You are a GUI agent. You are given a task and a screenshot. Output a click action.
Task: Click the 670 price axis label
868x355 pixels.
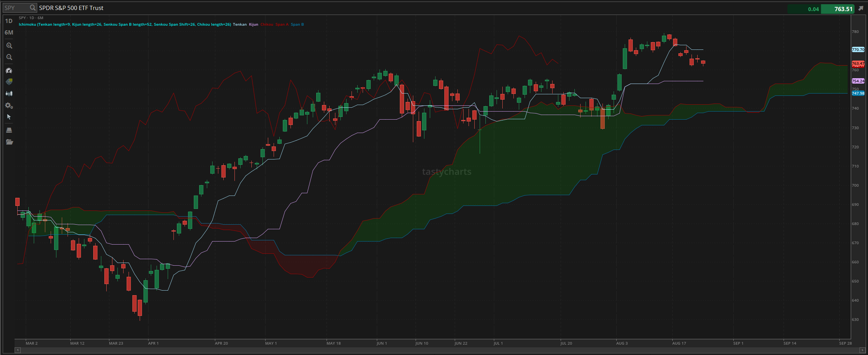pos(855,243)
